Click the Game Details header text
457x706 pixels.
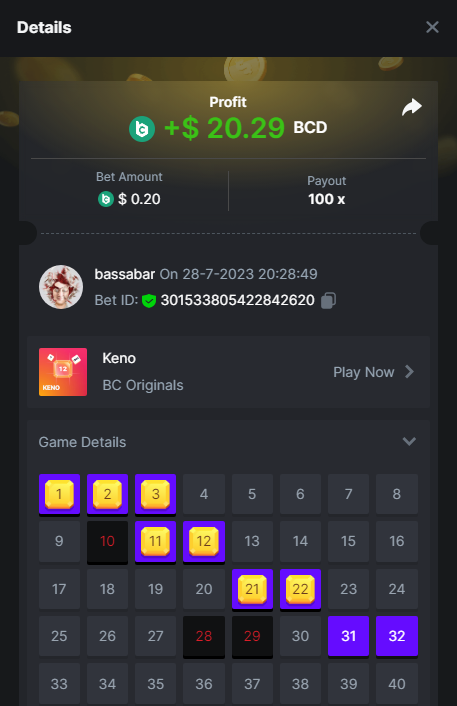coord(82,442)
